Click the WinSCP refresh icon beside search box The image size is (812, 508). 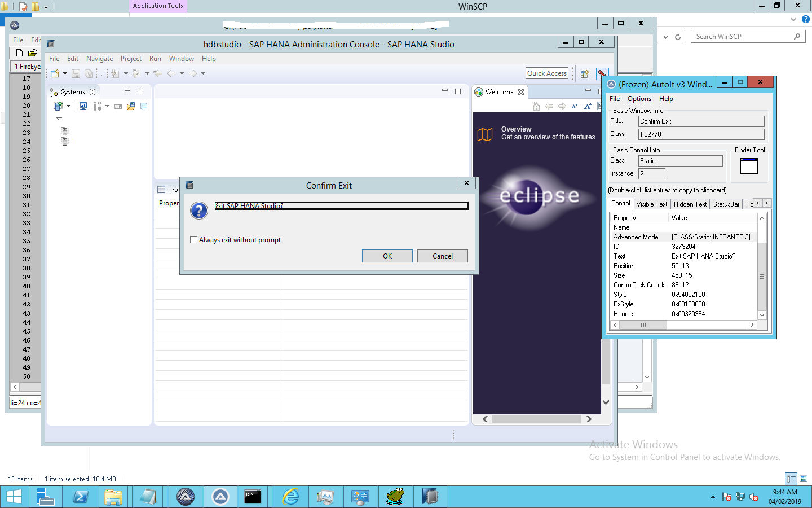pyautogui.click(x=678, y=37)
